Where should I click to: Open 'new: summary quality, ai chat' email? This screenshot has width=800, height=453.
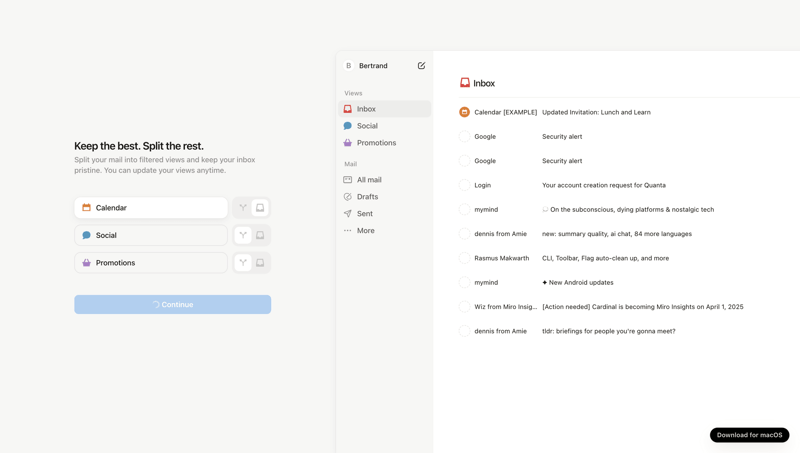click(x=617, y=234)
